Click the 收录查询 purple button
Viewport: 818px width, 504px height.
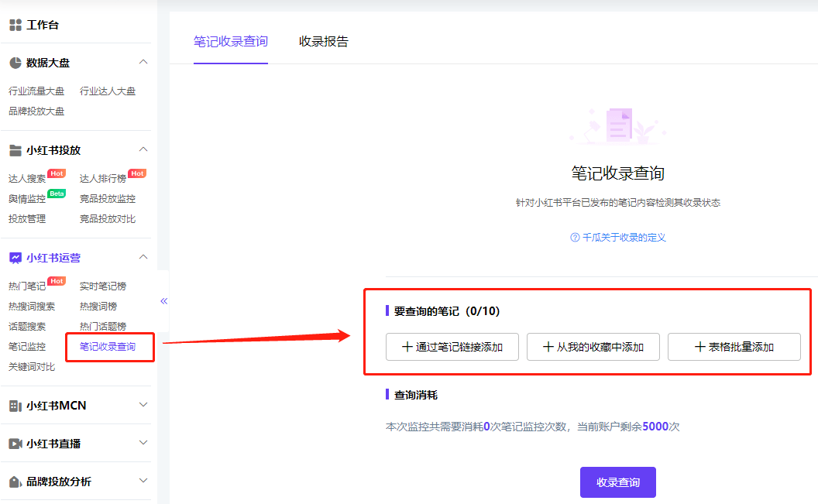tap(617, 482)
